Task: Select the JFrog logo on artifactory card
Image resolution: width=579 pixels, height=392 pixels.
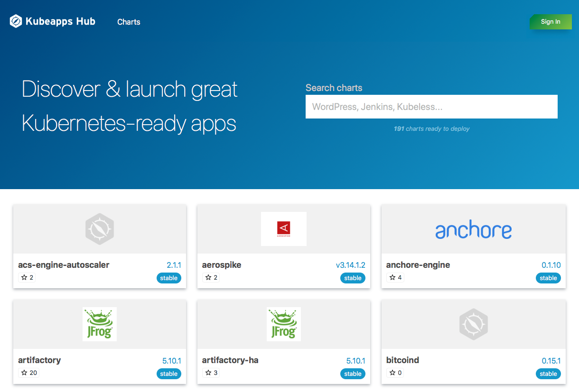Action: [100, 324]
